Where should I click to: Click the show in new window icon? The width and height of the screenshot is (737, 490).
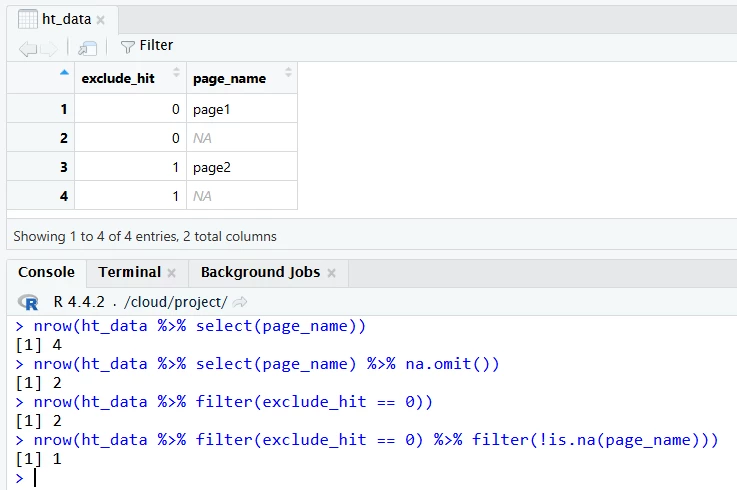coord(88,47)
